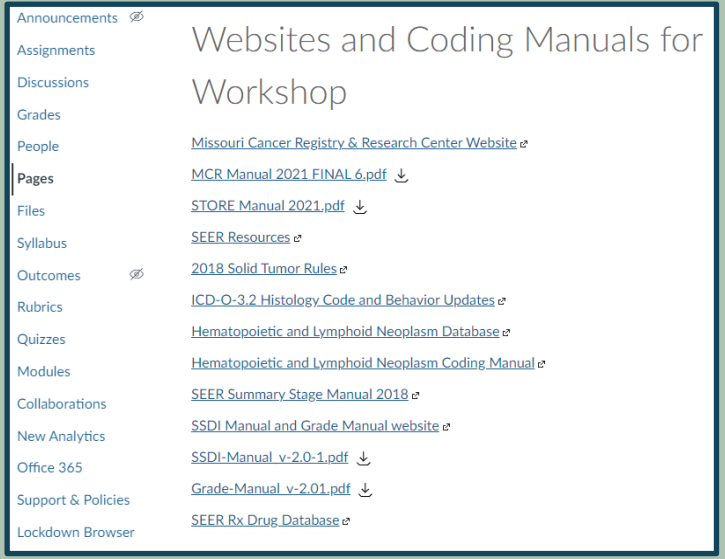The width and height of the screenshot is (725, 559).
Task: Download MCR Manual 2021 FINAL 6.pdf via arrow icon
Action: pos(401,175)
